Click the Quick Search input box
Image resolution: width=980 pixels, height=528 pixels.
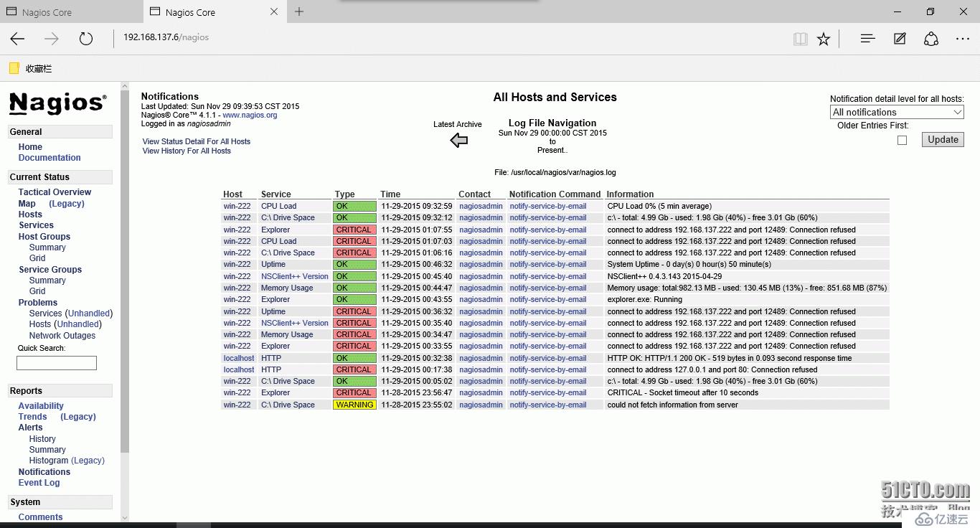tap(57, 363)
